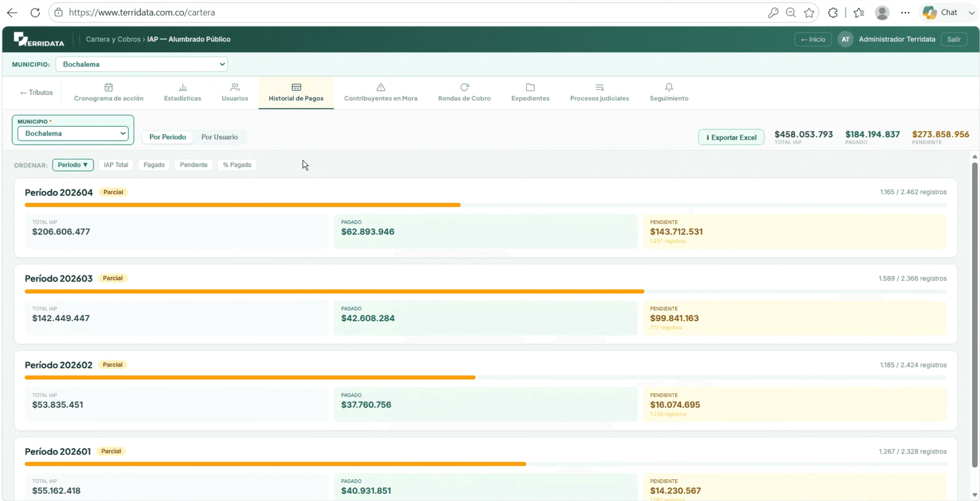Open the Seguimiento tab
The width and height of the screenshot is (980, 501).
click(x=669, y=92)
